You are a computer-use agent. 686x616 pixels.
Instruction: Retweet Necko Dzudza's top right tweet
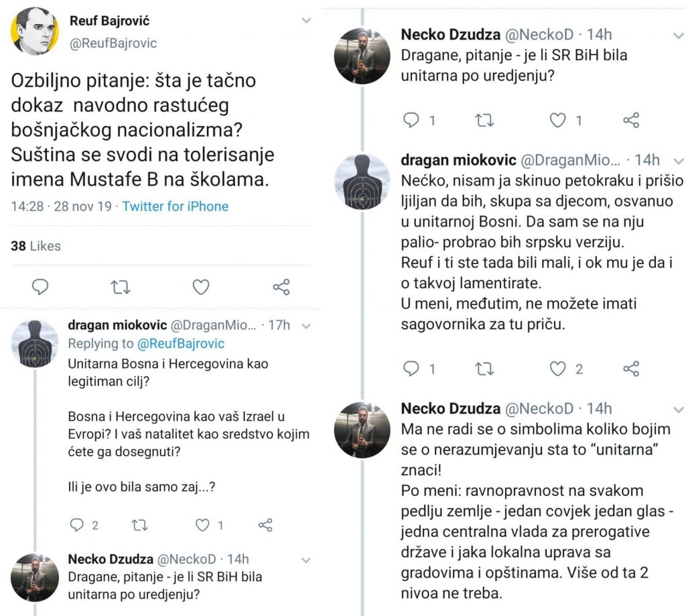click(x=484, y=120)
